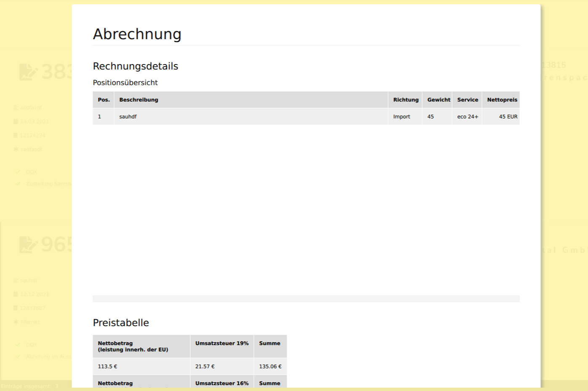The width and height of the screenshot is (588, 391).
Task: Click the asterisk icon beside sadfasdf
Action: click(x=16, y=149)
